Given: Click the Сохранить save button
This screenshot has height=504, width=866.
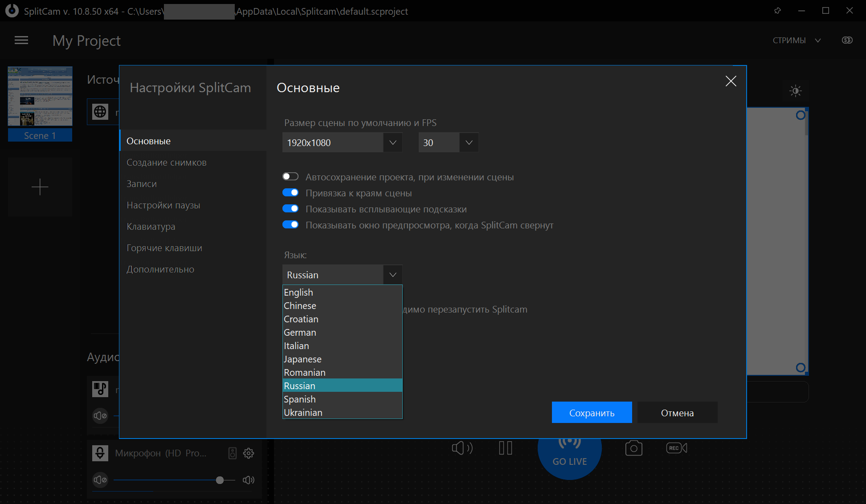Looking at the screenshot, I should 592,413.
